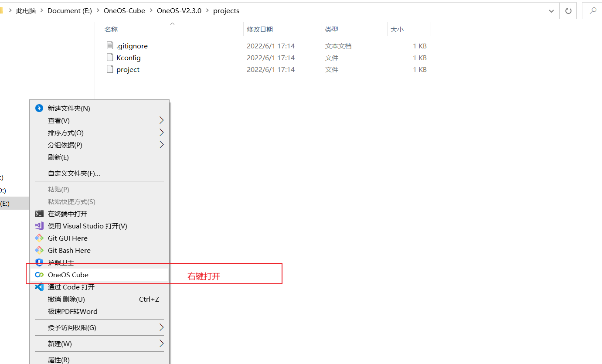602x364 pixels.
Task: Click the Kconfig file icon
Action: [x=110, y=58]
